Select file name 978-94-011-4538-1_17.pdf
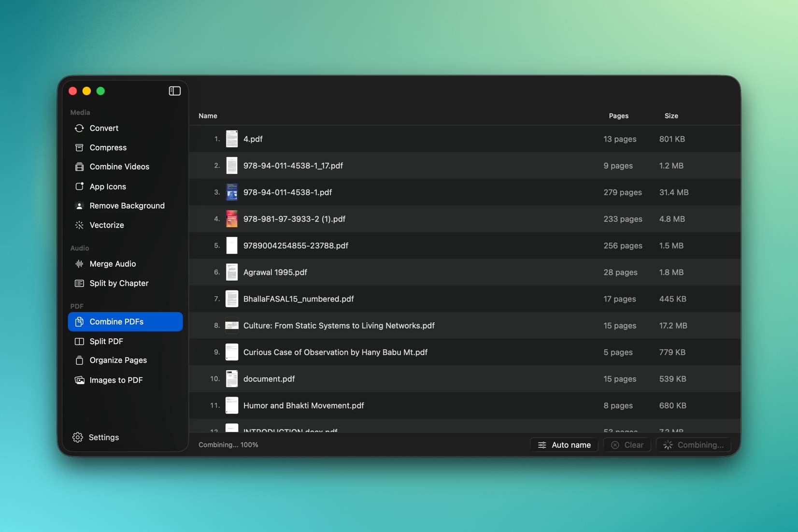This screenshot has width=798, height=532. pyautogui.click(x=293, y=166)
